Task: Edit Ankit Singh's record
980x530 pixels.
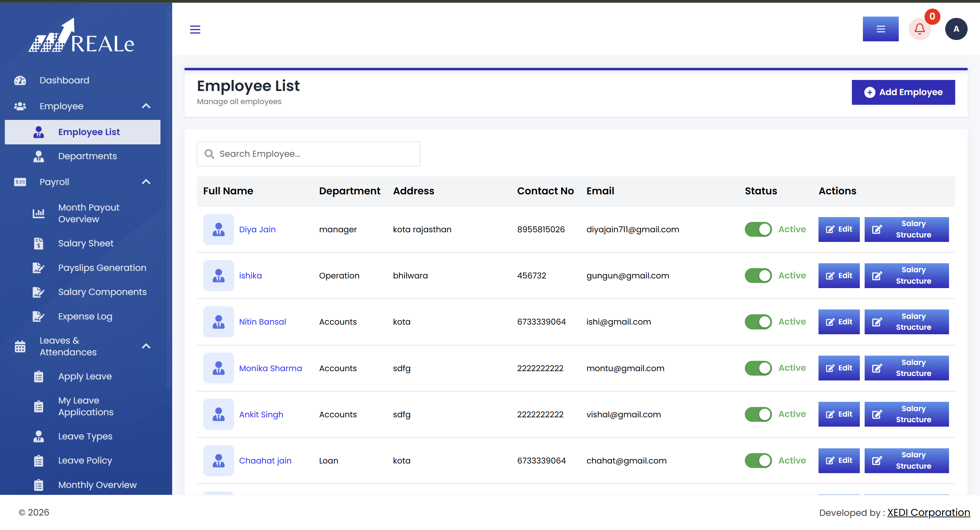Action: pos(838,414)
